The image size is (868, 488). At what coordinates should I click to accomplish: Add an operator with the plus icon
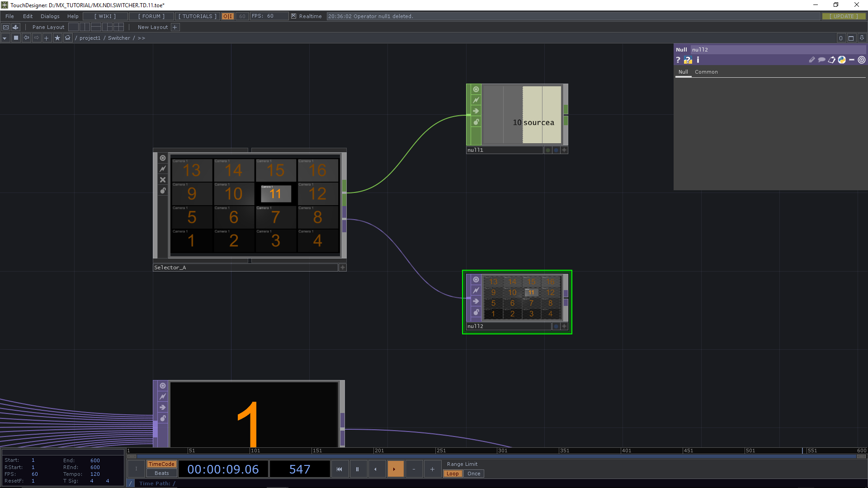[x=46, y=38]
